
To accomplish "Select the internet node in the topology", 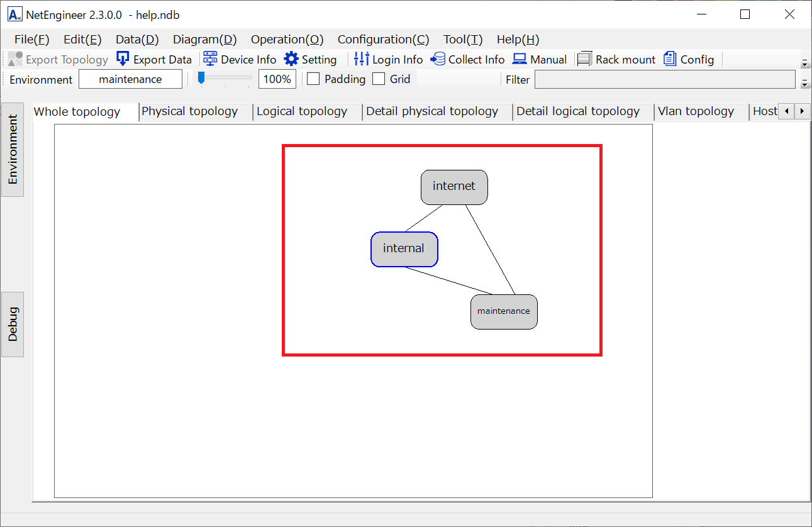I will (454, 187).
